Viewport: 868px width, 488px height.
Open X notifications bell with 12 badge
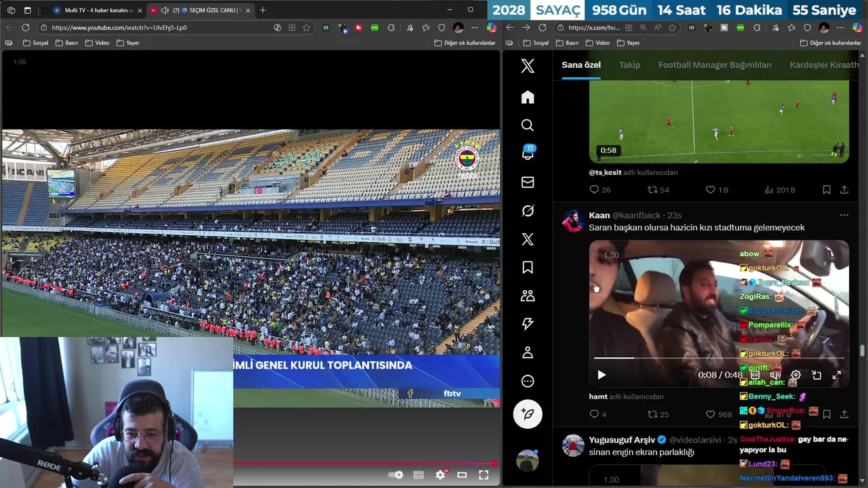click(x=528, y=153)
